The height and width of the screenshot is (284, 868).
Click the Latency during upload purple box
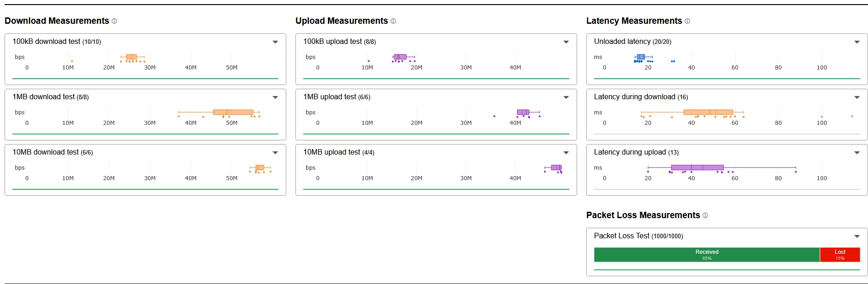pos(697,167)
